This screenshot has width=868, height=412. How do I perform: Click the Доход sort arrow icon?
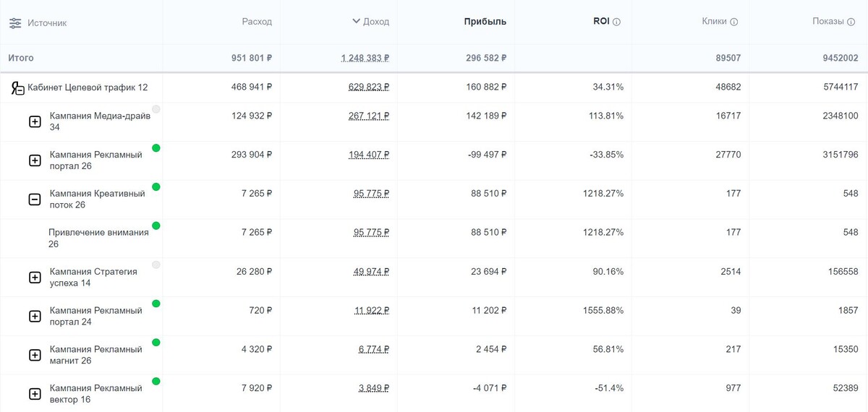pyautogui.click(x=356, y=22)
